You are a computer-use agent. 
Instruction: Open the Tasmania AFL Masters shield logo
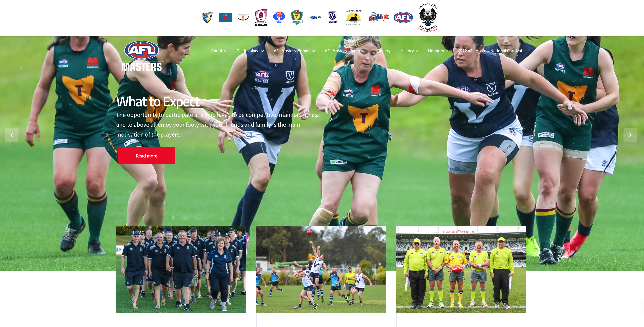pyautogui.click(x=297, y=17)
